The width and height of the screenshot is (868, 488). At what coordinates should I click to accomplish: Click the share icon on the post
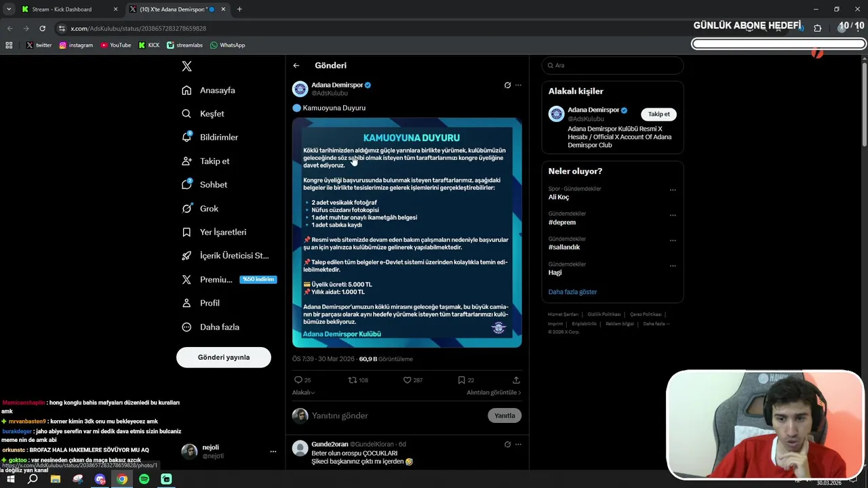click(x=516, y=380)
